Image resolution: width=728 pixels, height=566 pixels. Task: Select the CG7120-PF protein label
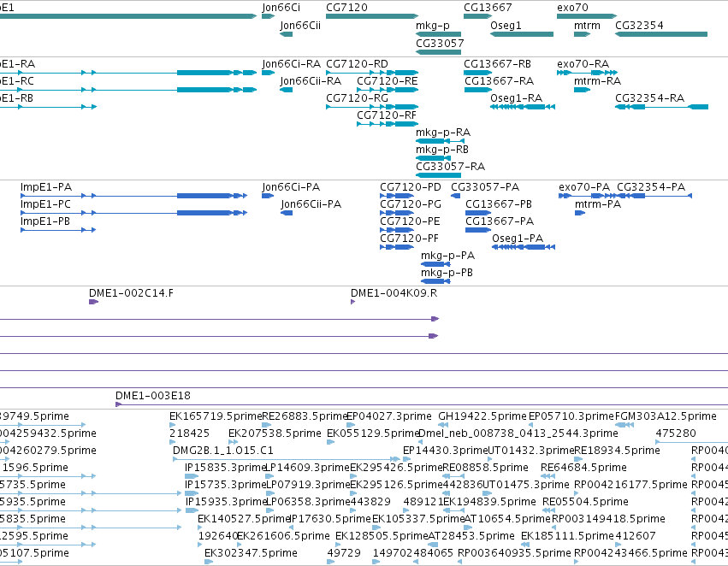(409, 239)
